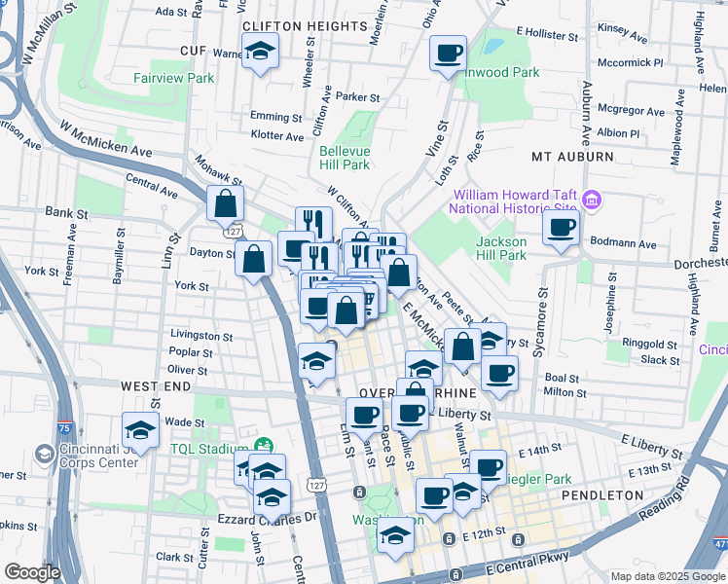Click the Cincinnati Job Corps Center icon
The height and width of the screenshot is (584, 728).
[45, 454]
